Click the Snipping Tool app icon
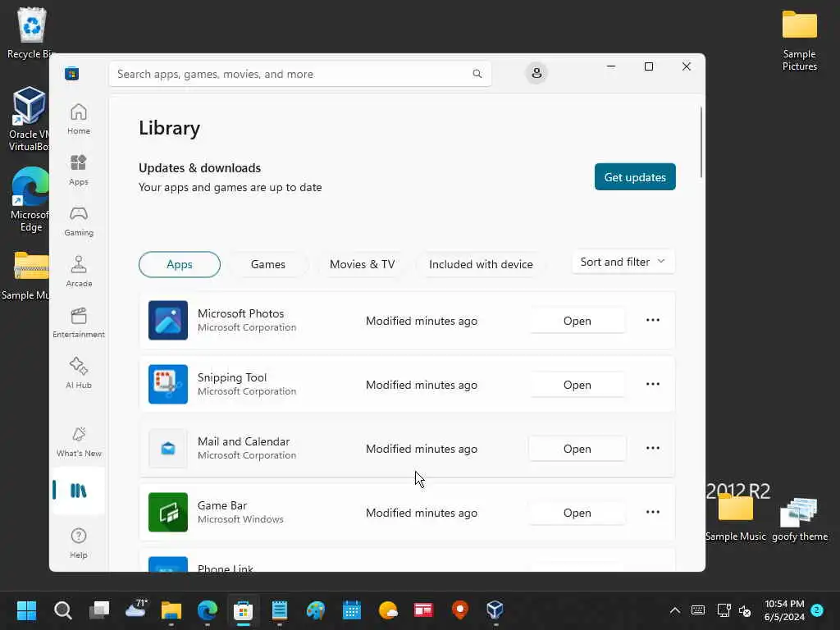Viewport: 840px width, 630px height. click(x=168, y=384)
